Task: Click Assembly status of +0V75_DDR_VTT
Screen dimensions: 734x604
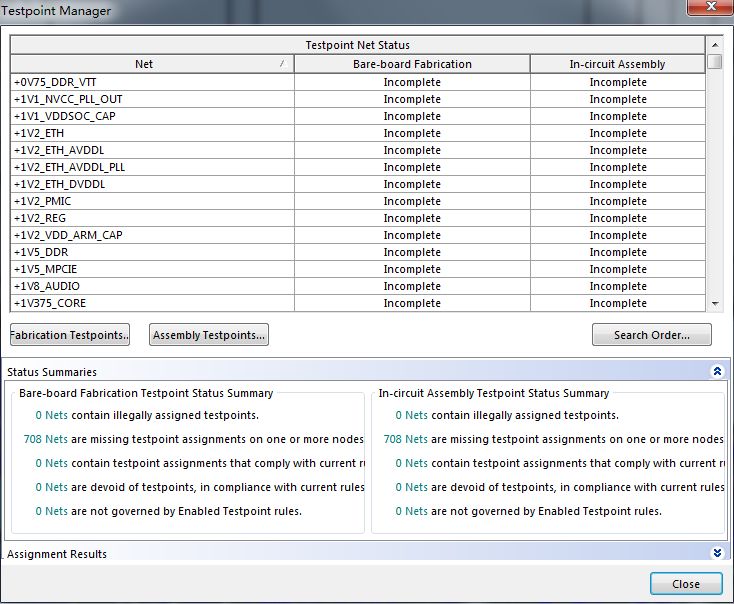Action: pyautogui.click(x=618, y=82)
